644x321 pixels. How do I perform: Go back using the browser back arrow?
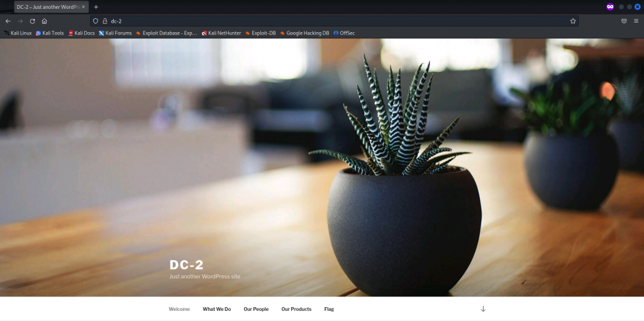click(8, 21)
